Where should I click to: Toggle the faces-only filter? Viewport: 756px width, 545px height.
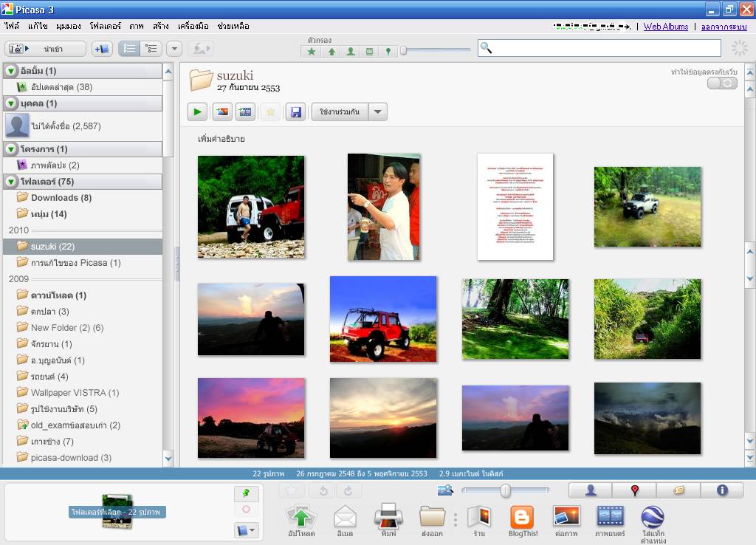tap(350, 51)
